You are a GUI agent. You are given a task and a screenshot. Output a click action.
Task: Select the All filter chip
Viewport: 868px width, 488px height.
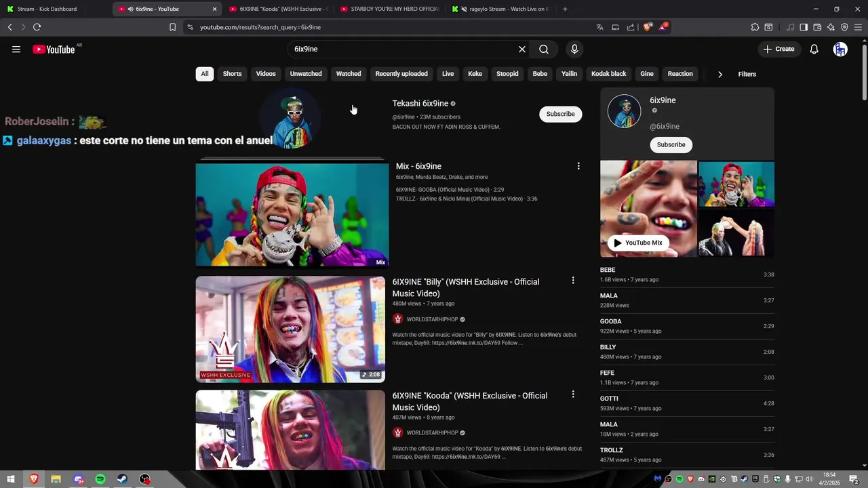[x=205, y=74]
